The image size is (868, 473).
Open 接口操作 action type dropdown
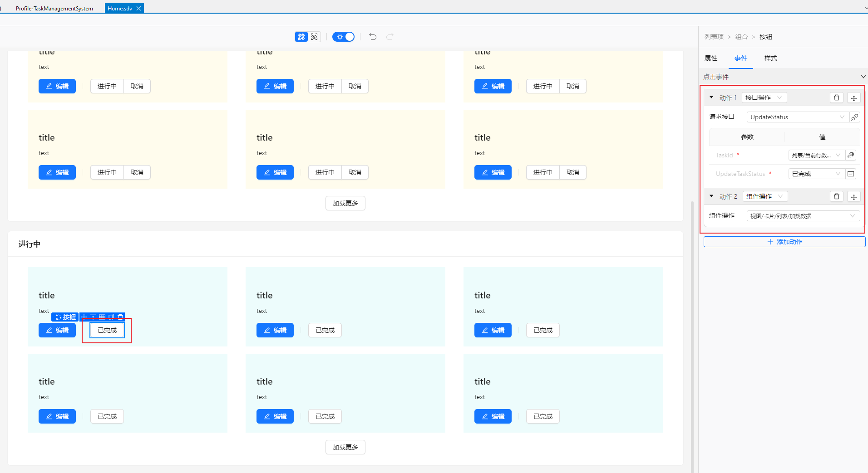[x=764, y=98]
